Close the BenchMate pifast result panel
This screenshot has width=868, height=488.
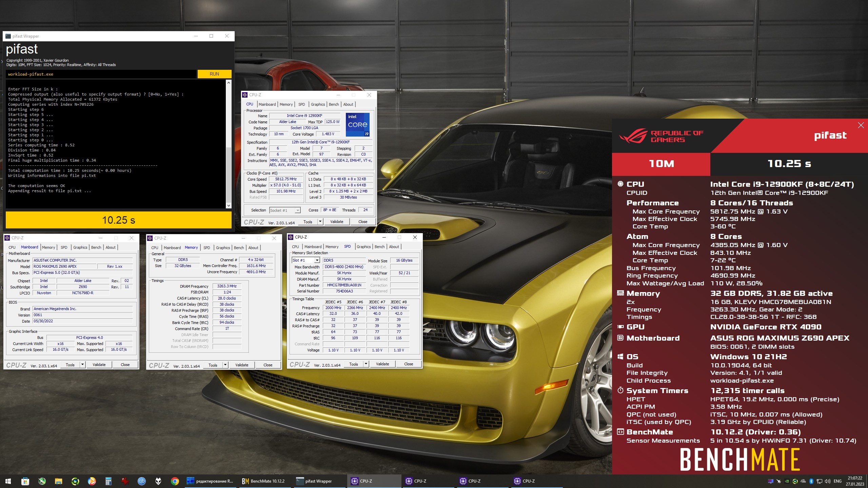pos(861,125)
